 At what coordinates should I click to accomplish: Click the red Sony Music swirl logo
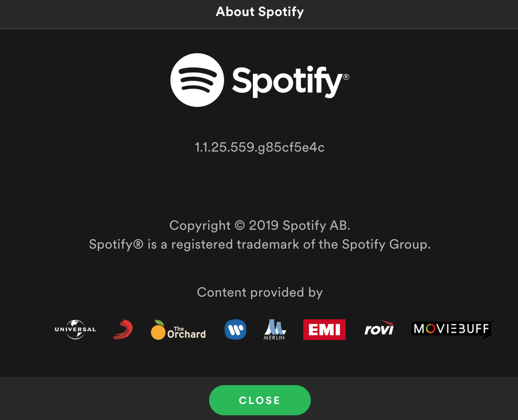coord(123,329)
